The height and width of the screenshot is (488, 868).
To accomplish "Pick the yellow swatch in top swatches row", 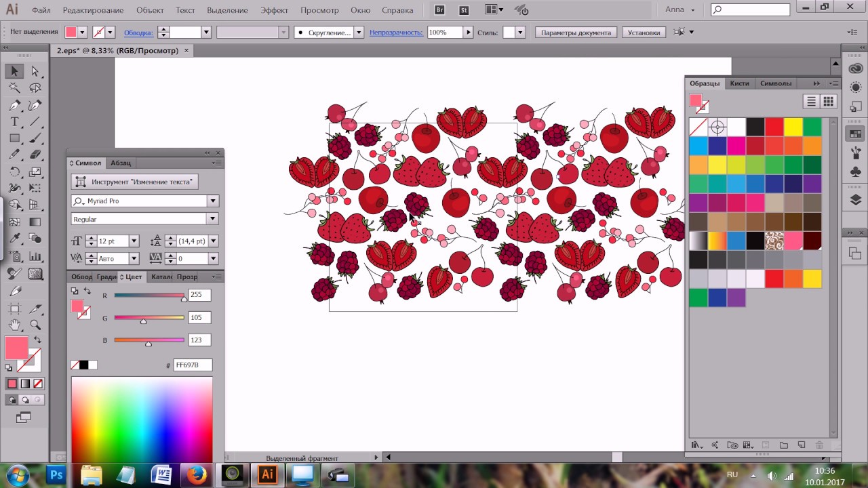I will (x=793, y=127).
